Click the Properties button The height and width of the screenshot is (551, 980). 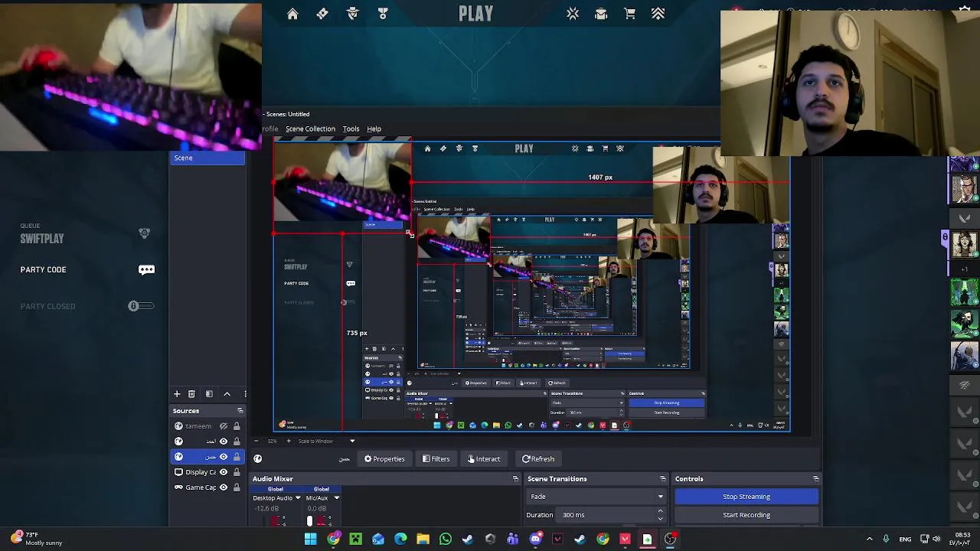click(384, 459)
